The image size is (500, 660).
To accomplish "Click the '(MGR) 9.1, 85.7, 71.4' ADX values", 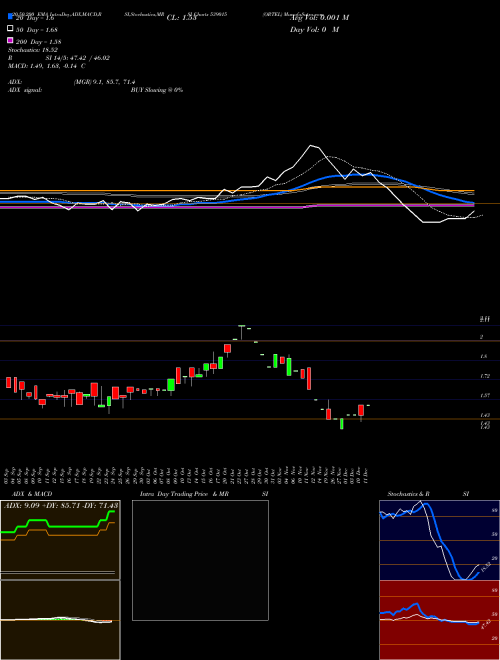I will coord(104,82).
